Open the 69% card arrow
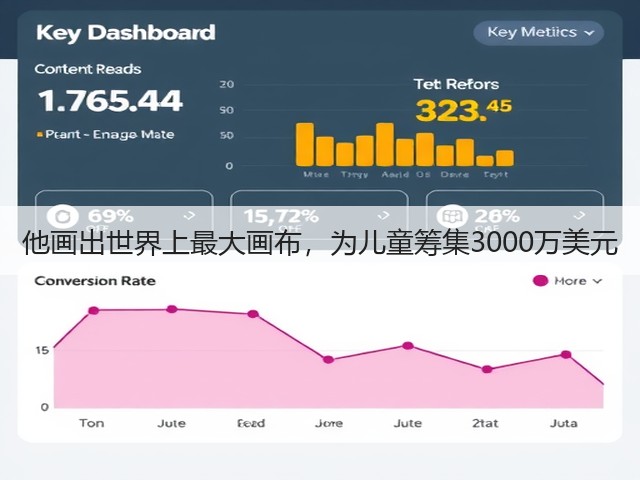Viewport: 640px width, 480px height. tap(189, 215)
